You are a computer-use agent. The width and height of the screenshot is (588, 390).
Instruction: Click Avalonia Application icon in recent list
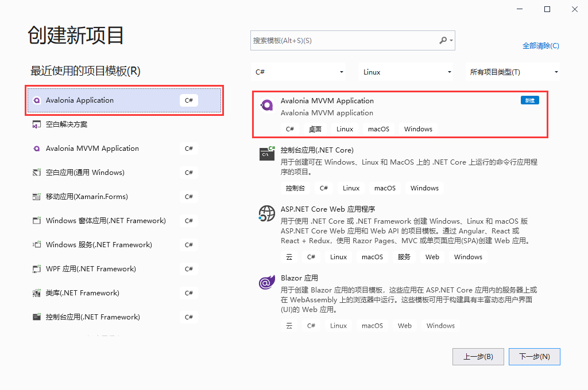point(36,100)
